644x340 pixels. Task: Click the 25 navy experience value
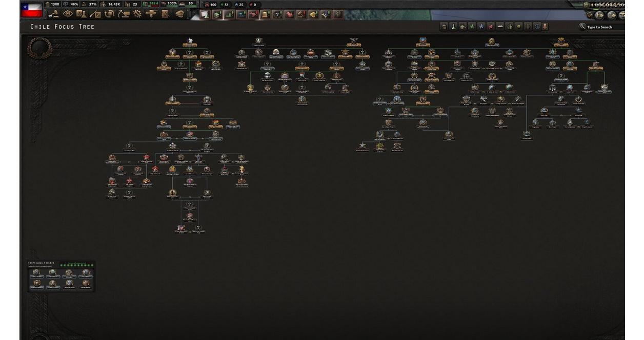click(x=241, y=5)
